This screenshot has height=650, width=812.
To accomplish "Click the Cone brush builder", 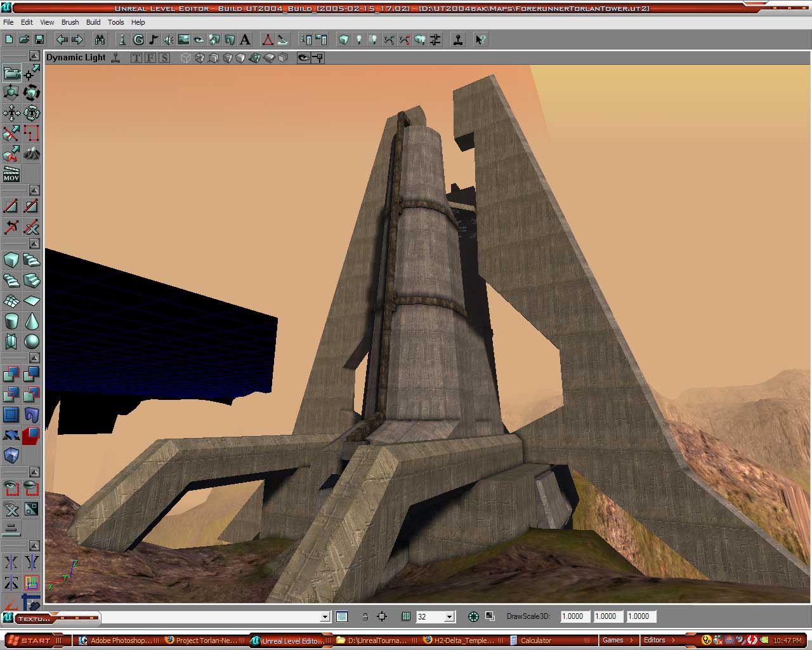I will [32, 321].
